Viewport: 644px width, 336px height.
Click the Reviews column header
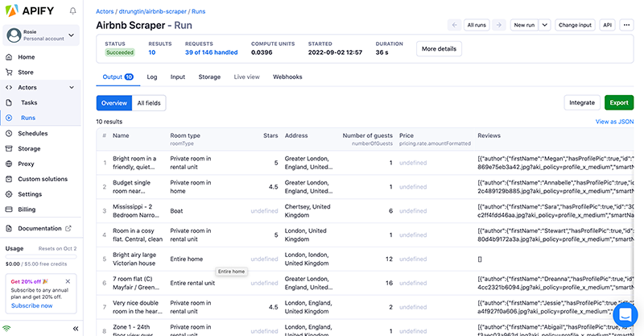(489, 135)
